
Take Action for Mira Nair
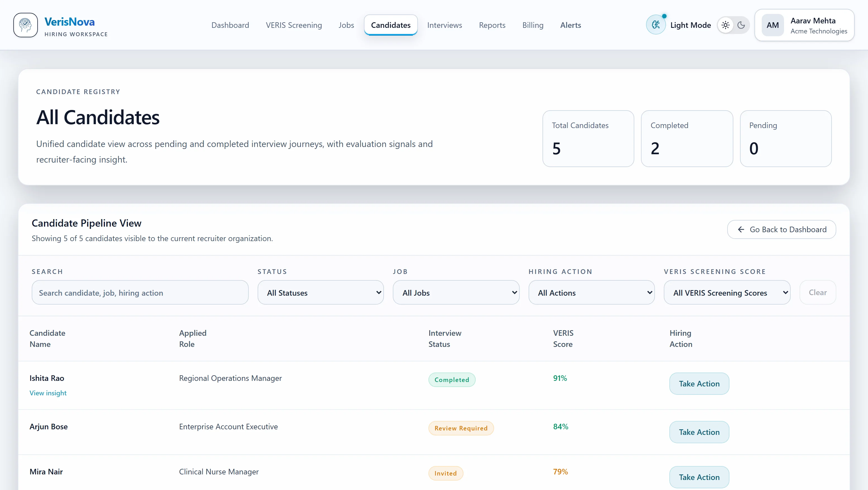[699, 477]
